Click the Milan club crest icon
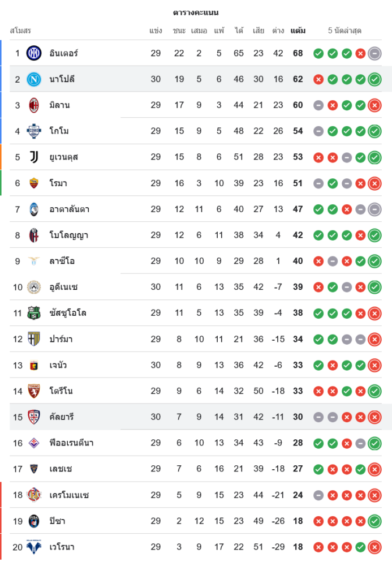 pos(34,105)
